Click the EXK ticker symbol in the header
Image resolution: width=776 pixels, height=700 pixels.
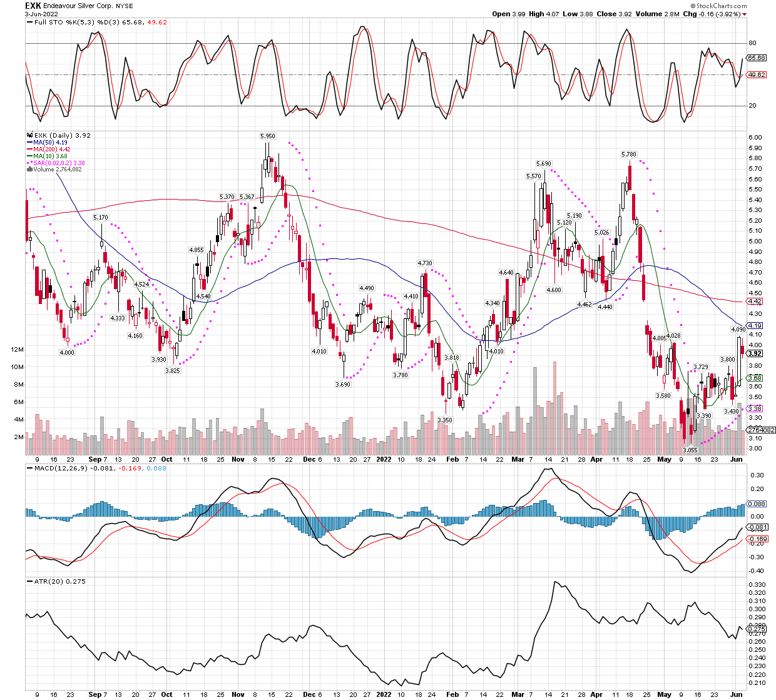33,5
